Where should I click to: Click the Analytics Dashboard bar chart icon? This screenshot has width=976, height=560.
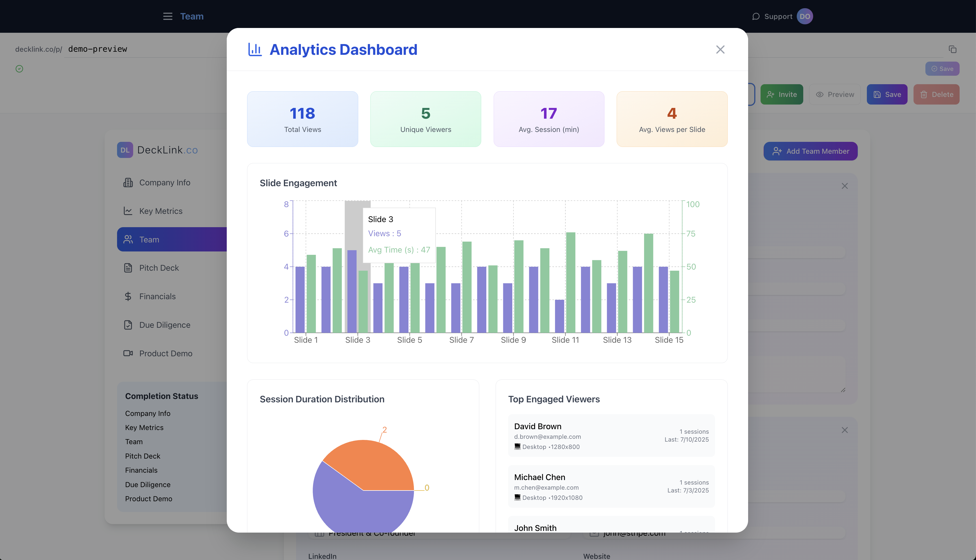point(255,50)
